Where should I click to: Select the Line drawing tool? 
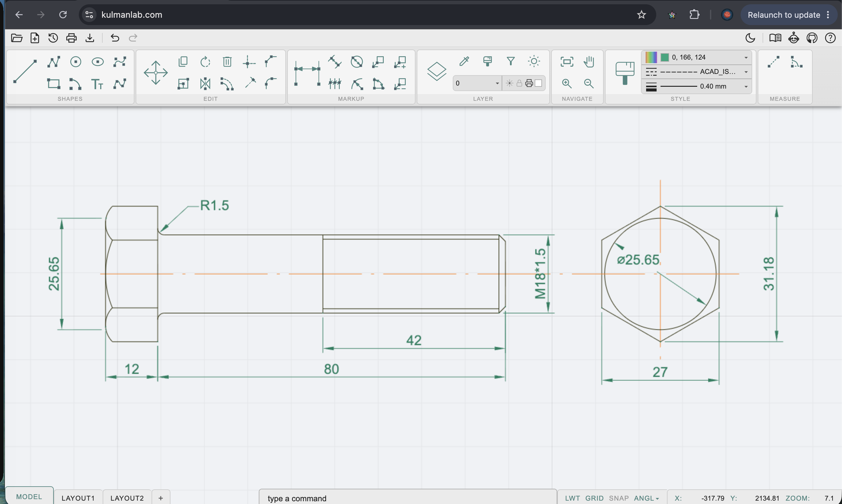tap(25, 71)
